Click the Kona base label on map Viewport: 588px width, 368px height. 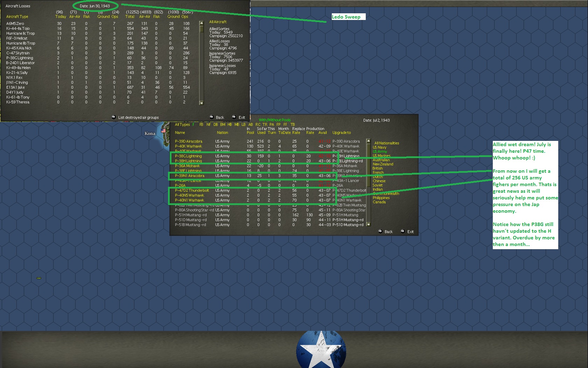(150, 133)
